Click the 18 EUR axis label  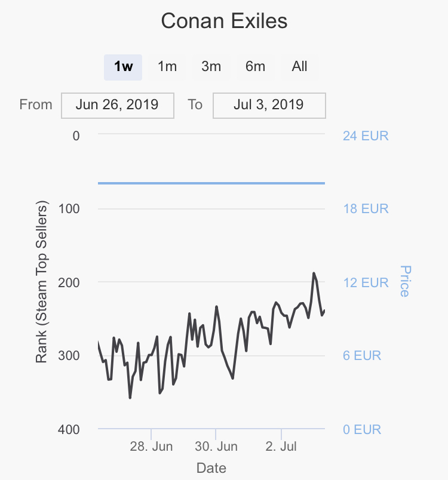[366, 209]
